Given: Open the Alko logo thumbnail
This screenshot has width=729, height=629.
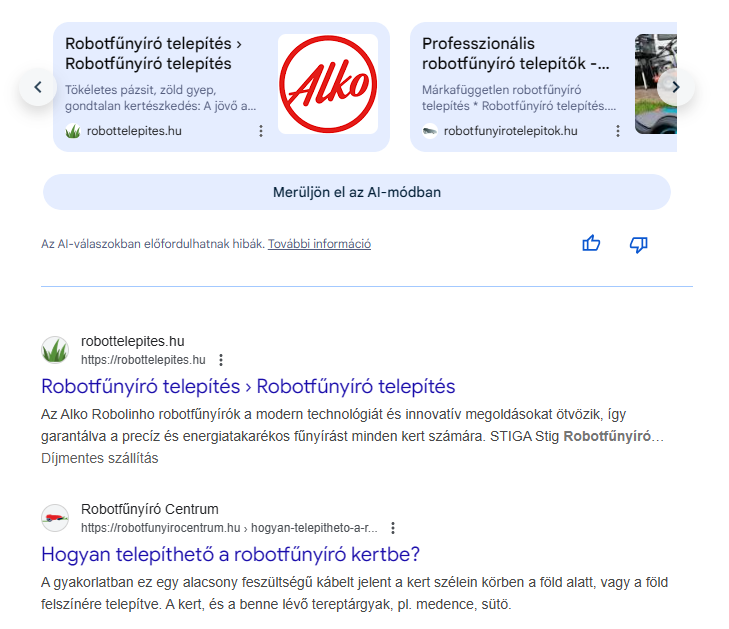Looking at the screenshot, I should (x=328, y=84).
